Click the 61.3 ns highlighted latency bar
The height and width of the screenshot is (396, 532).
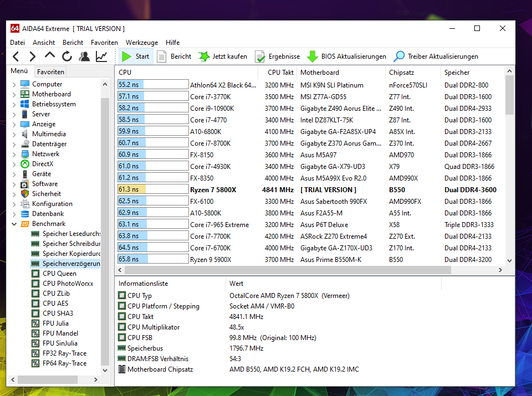(153, 189)
